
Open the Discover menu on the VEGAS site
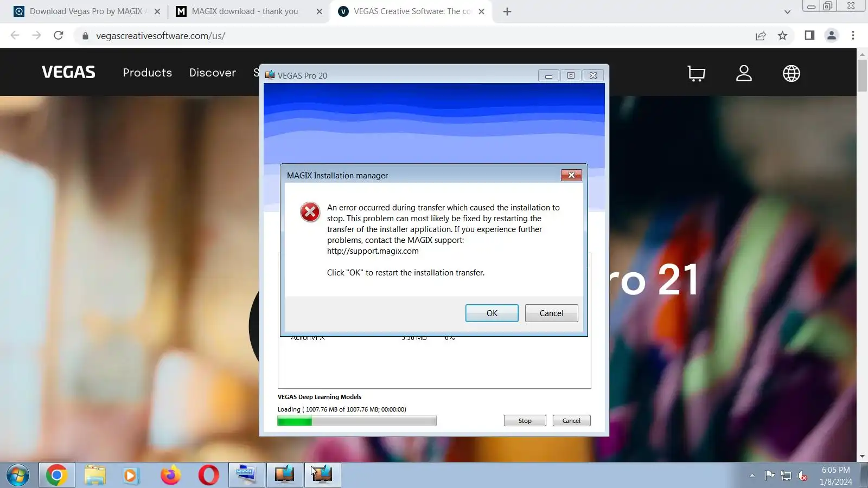click(213, 73)
